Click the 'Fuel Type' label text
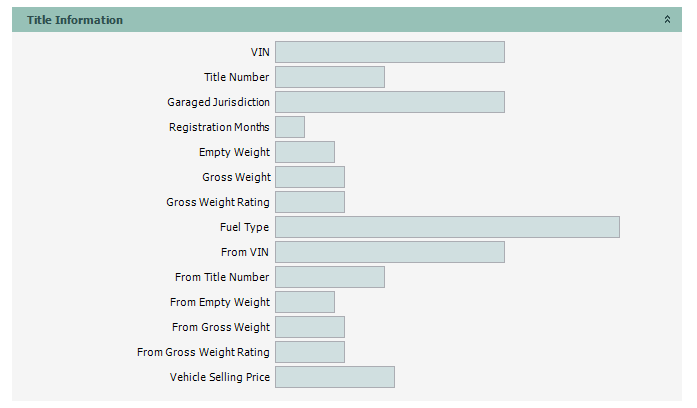This screenshot has width=697, height=408. click(244, 227)
